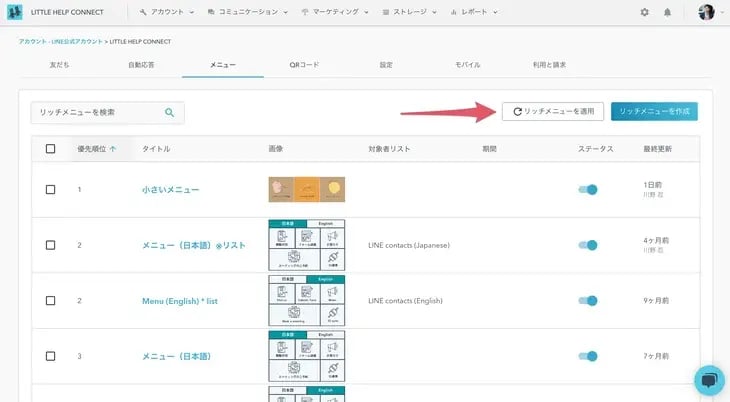This screenshot has width=730, height=402.
Task: Tick the select-all checkbox in the table header
Action: click(51, 149)
